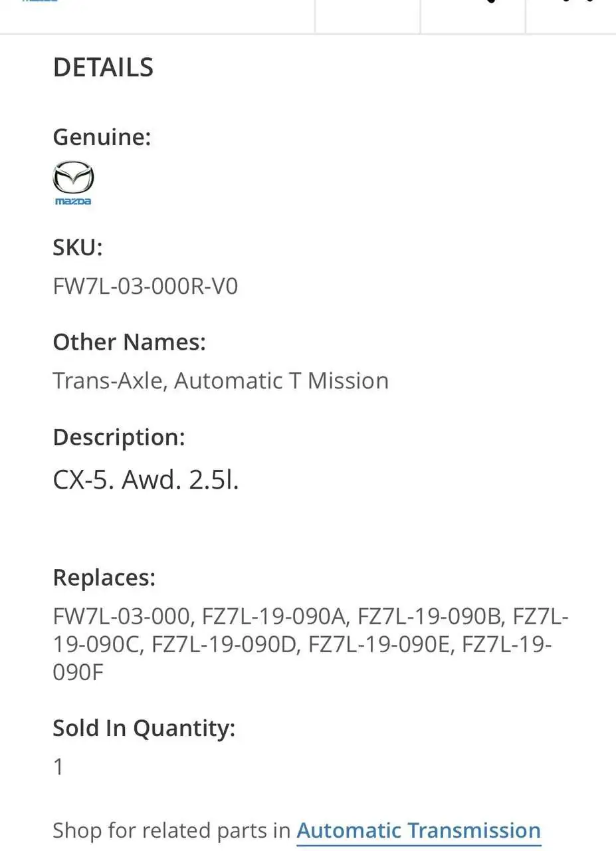Click the Sold In Quantity: label
The width and height of the screenshot is (616, 851).
(x=144, y=729)
